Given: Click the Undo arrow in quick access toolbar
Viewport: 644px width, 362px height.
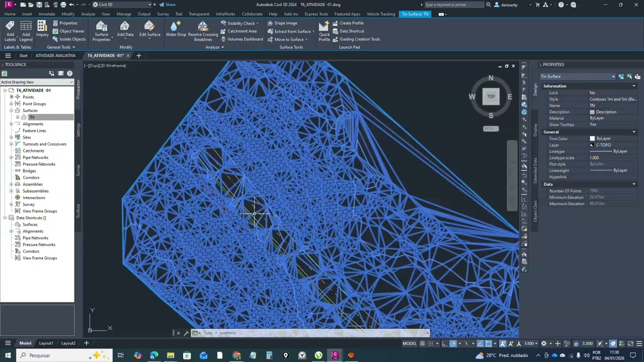Looking at the screenshot, I should coord(71,5).
